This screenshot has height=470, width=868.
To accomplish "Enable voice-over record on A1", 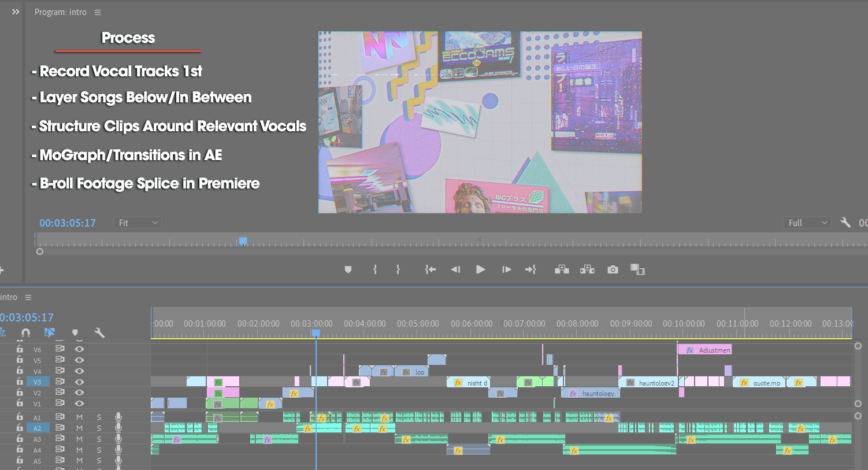I will (118, 417).
